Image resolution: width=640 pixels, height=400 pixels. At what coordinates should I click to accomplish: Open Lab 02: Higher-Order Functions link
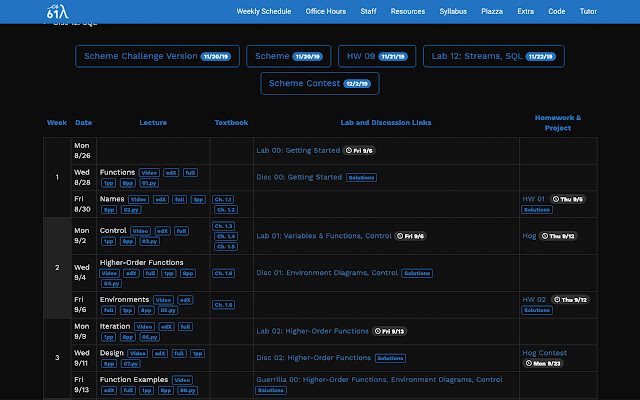click(x=312, y=331)
